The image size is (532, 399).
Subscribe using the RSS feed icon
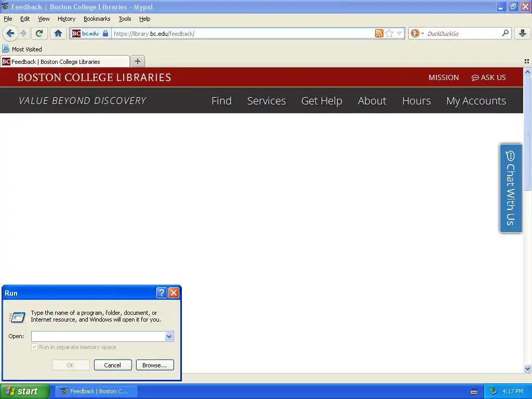tap(379, 33)
